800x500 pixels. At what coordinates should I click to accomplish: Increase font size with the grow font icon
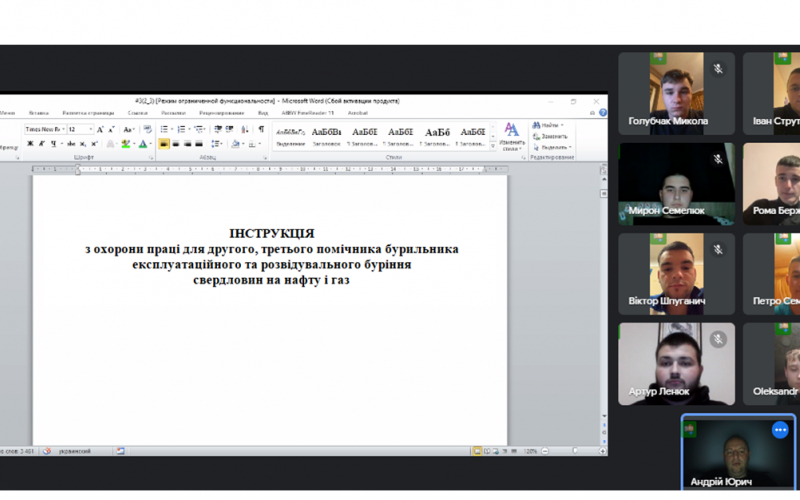101,130
